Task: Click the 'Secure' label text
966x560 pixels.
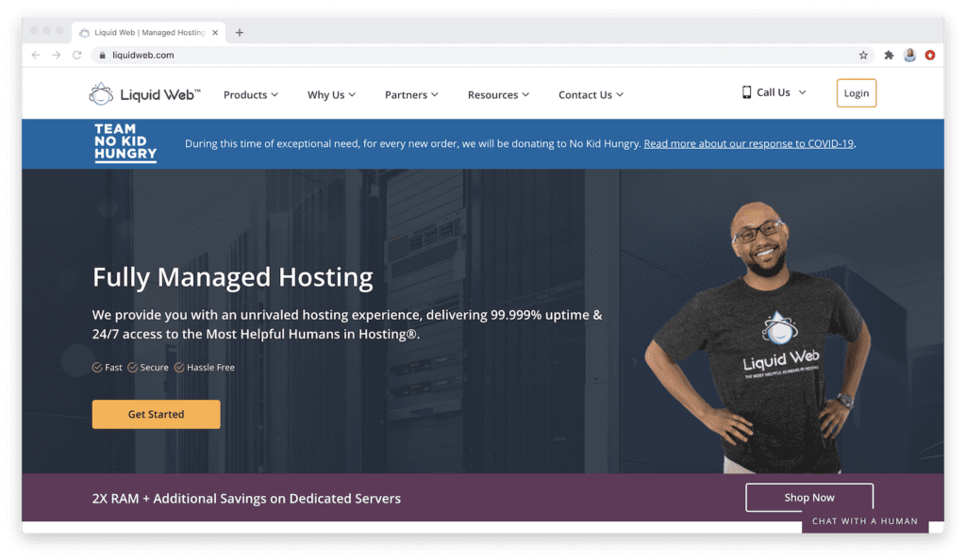Action: pos(154,368)
